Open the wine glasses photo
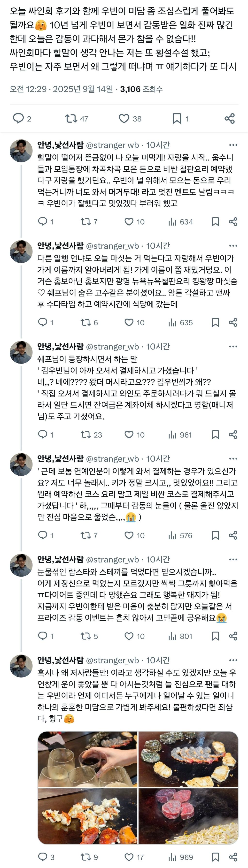Viewport: 248px width, 868px height. pyautogui.click(x=88, y=759)
